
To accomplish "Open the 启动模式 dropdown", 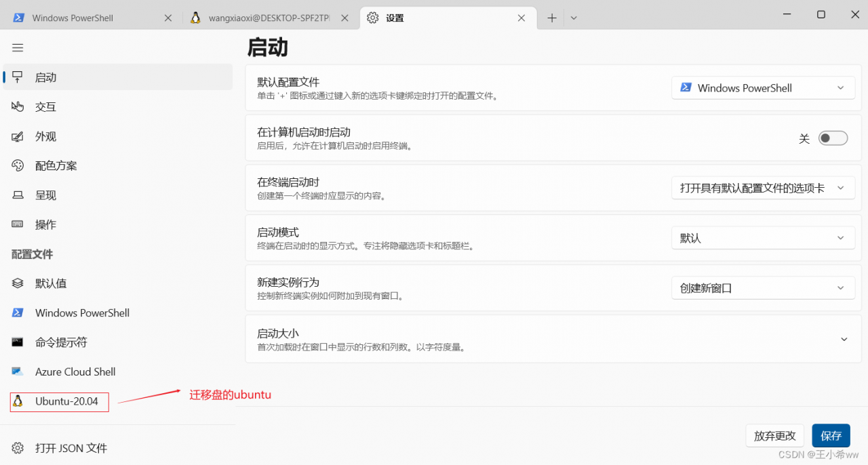I will 763,237.
